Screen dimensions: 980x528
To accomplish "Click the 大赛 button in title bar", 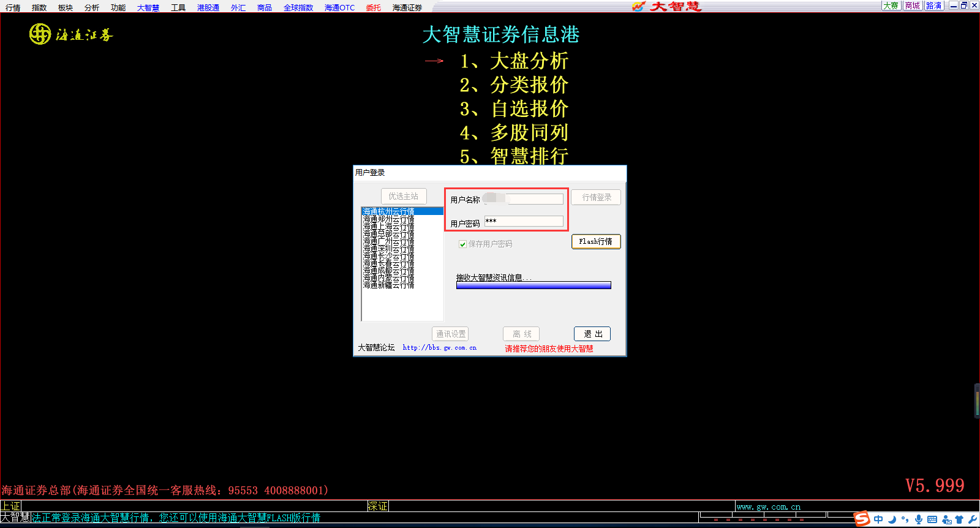I will [891, 6].
